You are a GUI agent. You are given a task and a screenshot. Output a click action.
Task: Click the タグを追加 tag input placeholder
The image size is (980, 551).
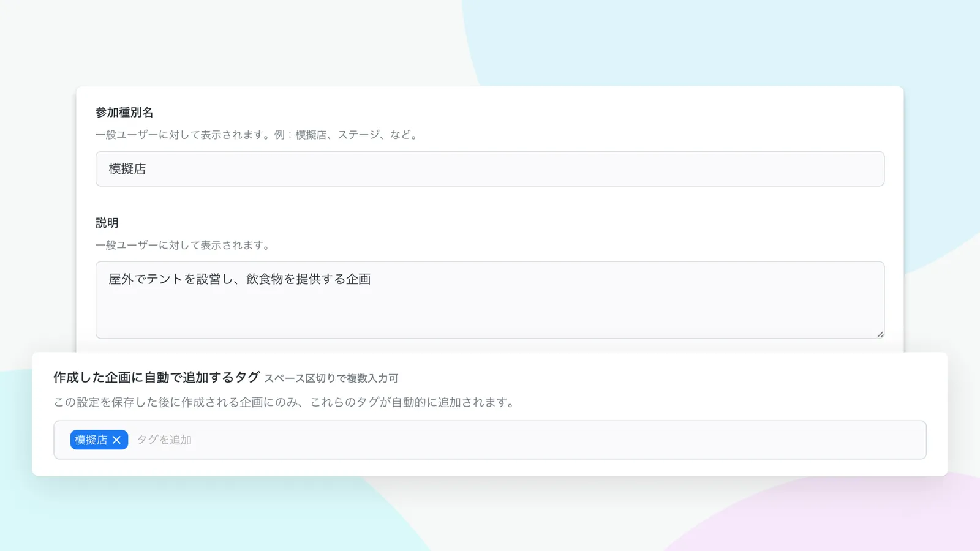point(164,440)
